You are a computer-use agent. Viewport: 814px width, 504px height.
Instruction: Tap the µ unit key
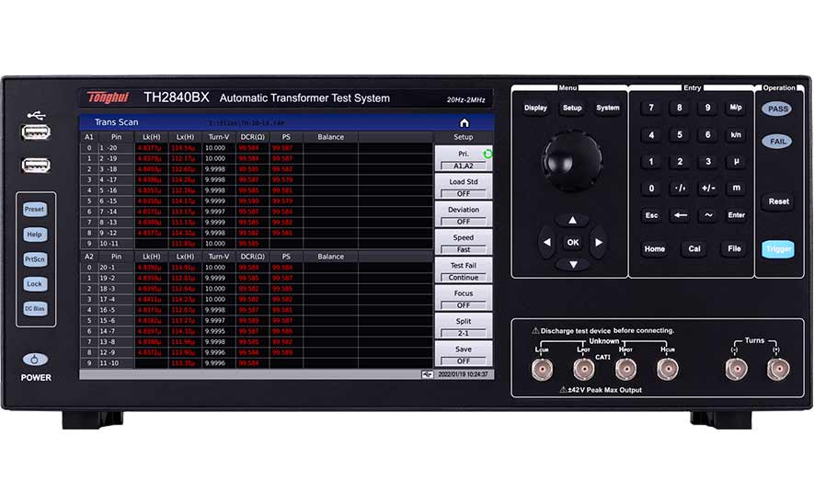coord(736,162)
